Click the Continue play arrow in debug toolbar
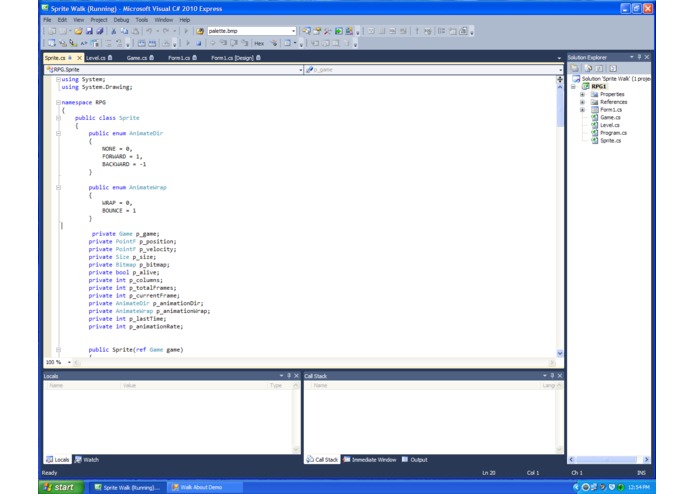The image size is (695, 494). coord(188,43)
